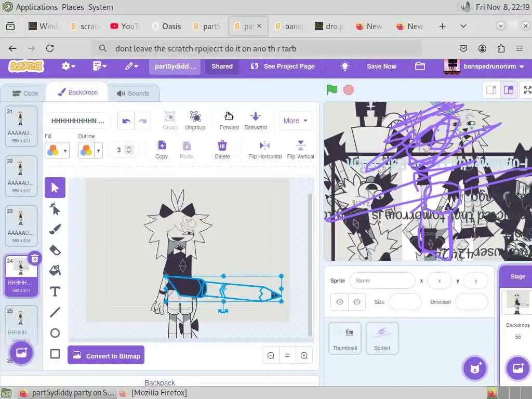Screen dimensions: 532x399
Task: Open the Backpack panel
Action: [x=159, y=382]
